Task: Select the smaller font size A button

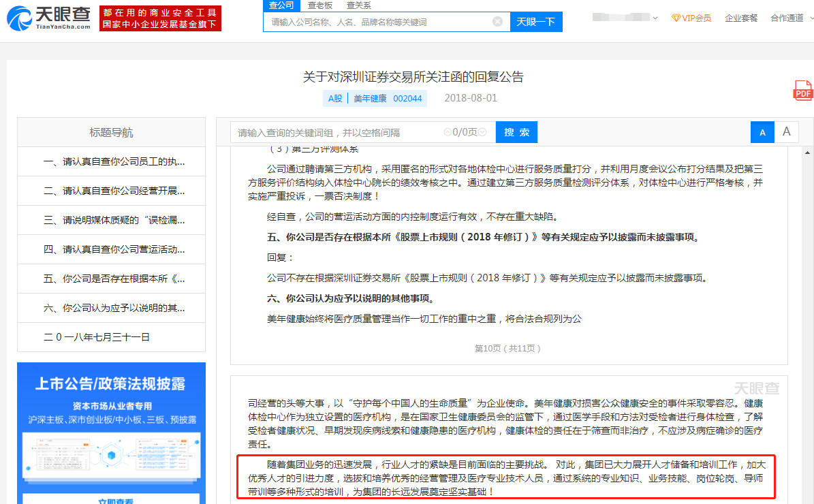Action: (762, 132)
